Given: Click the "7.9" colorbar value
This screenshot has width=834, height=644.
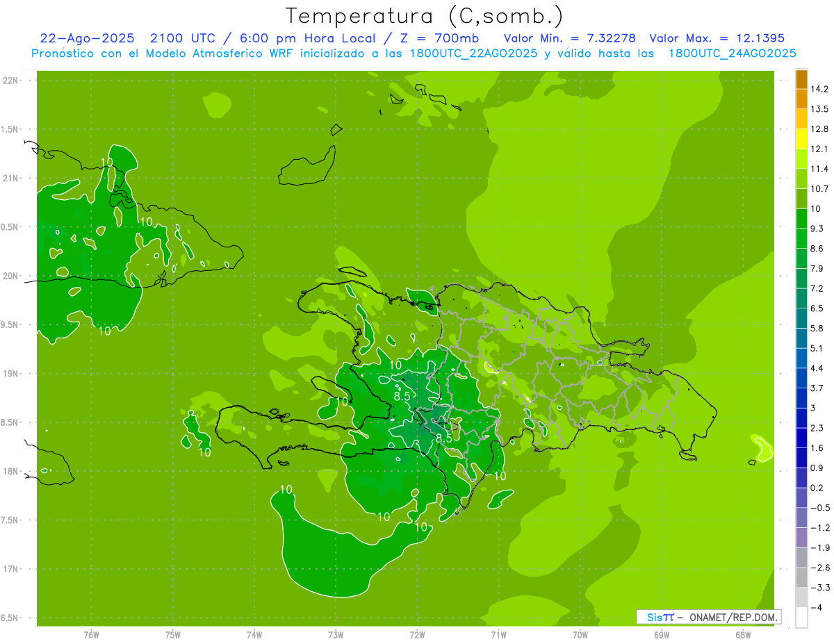Looking at the screenshot, I should click(817, 268).
